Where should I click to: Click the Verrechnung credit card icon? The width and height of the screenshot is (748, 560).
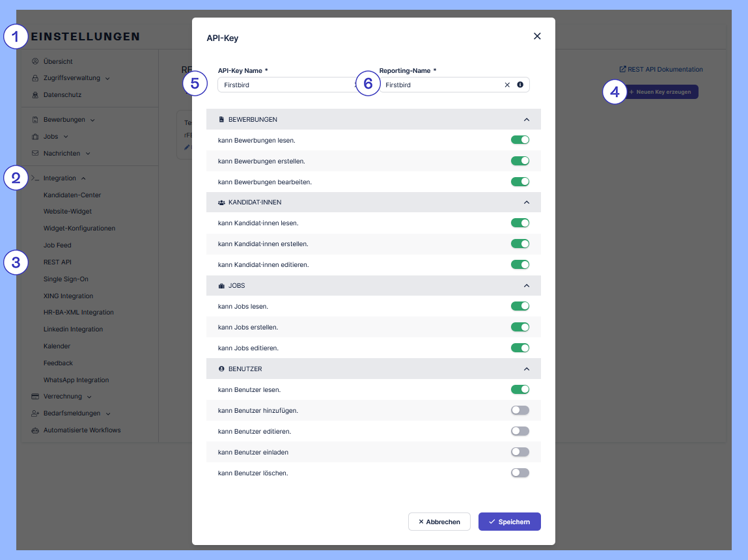[35, 397]
